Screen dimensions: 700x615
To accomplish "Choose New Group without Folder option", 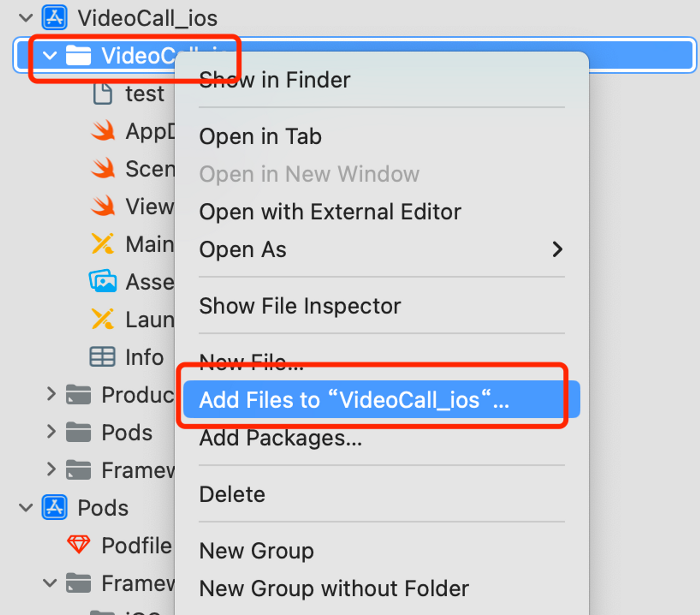I will click(334, 588).
